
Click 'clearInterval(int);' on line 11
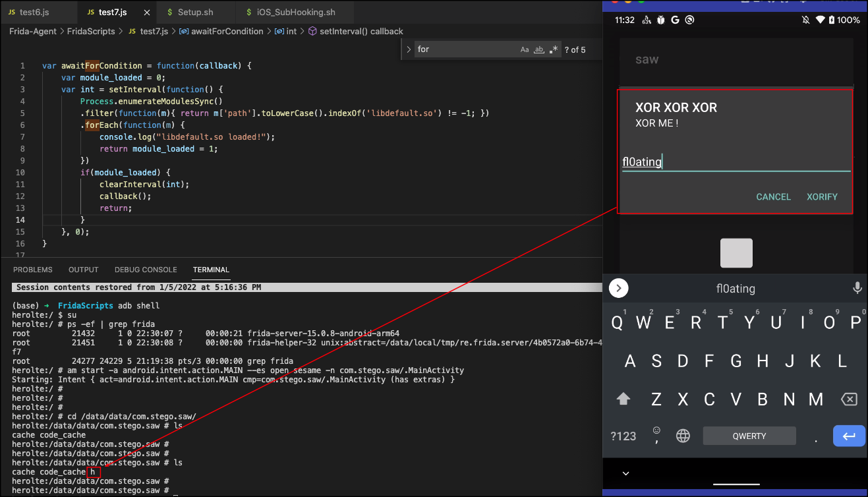[x=144, y=184]
